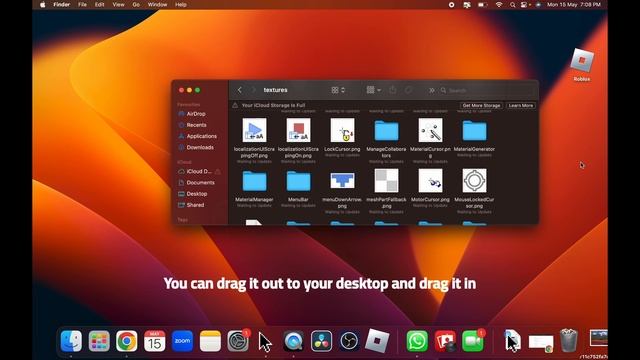Launch Roblox from the Dock
Viewport: 640px width, 360px height.
pos(377,341)
